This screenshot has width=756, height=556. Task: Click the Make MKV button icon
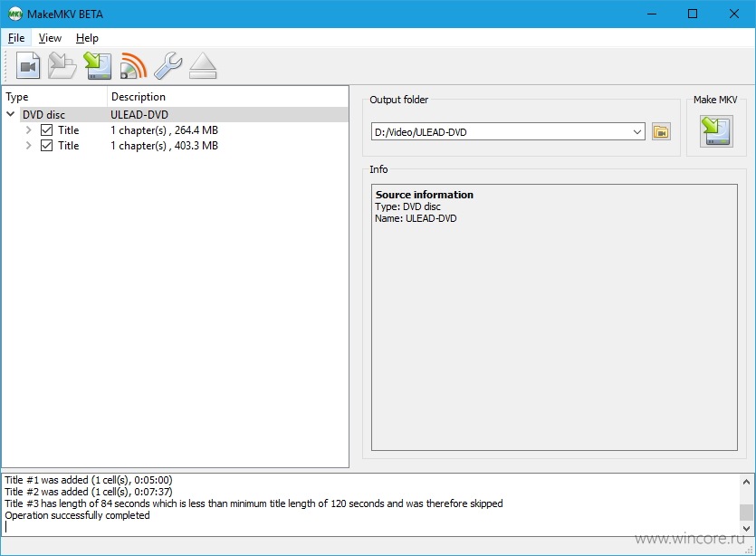tap(716, 131)
